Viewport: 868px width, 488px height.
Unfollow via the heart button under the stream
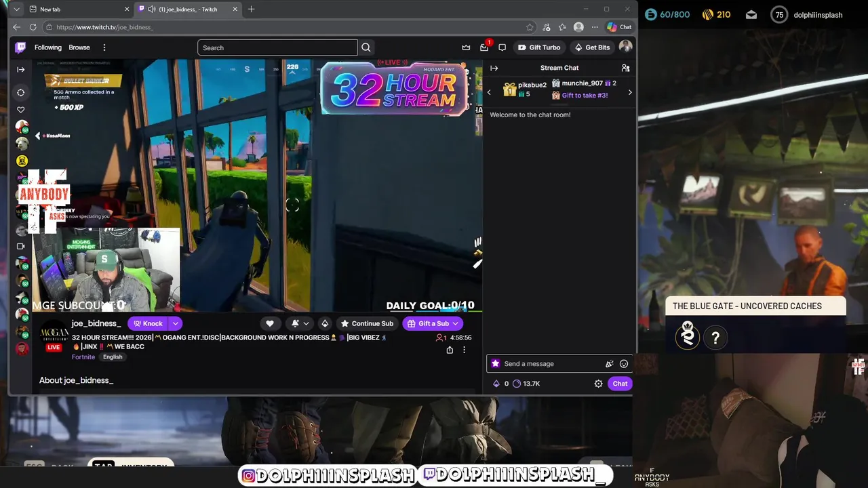tap(270, 323)
